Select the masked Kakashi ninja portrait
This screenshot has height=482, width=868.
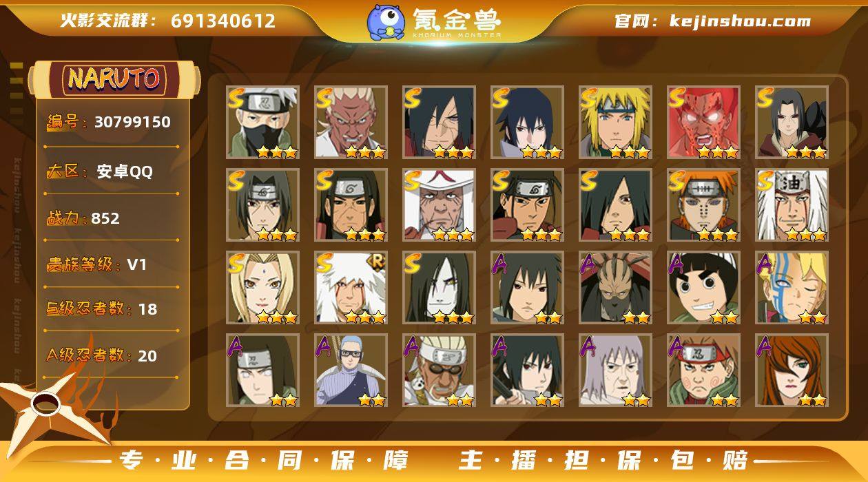click(262, 122)
